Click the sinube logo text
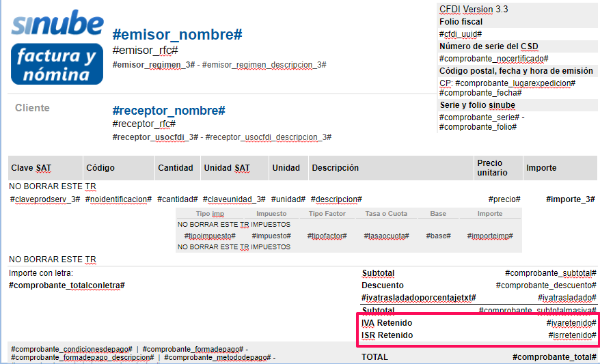The height and width of the screenshot is (364, 600). click(x=57, y=24)
